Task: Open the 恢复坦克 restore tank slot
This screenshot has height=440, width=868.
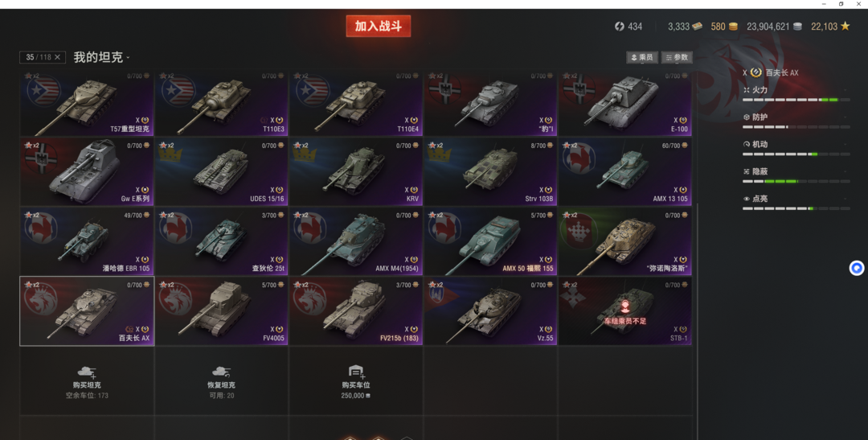Action: 222,381
